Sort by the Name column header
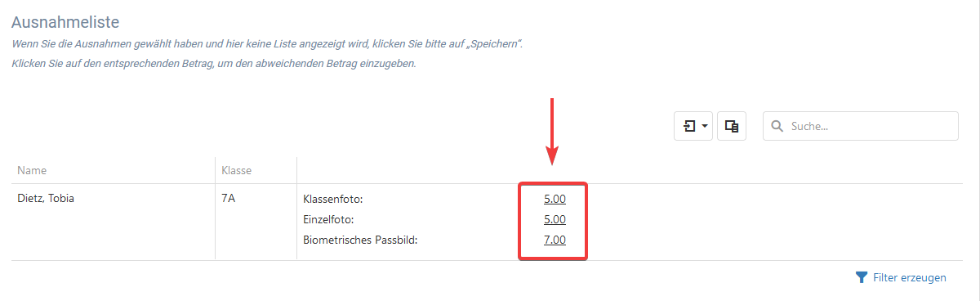980x301 pixels. pos(32,171)
